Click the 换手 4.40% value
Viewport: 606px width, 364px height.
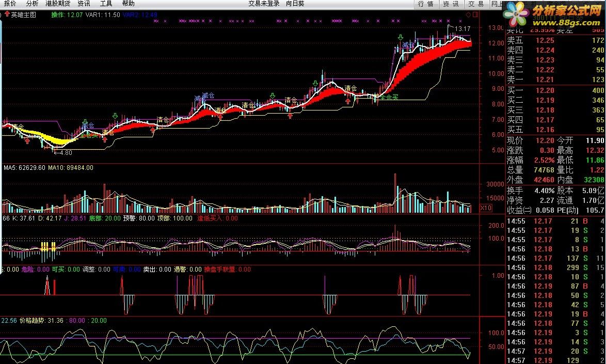[x=545, y=191]
